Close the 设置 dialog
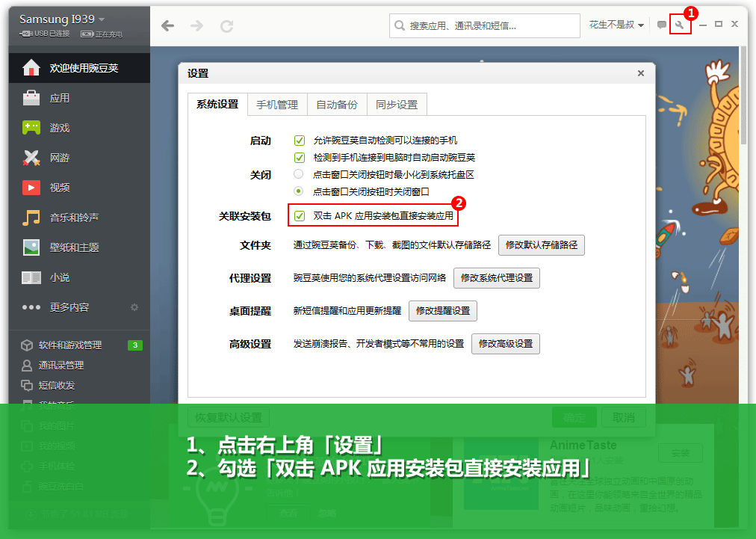This screenshot has width=756, height=539. tap(640, 73)
